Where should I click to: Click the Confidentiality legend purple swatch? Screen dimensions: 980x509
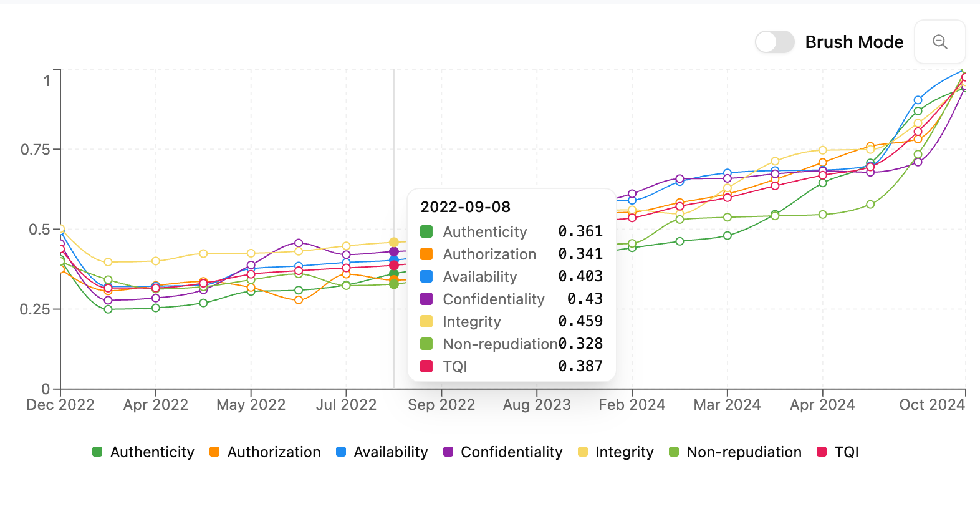click(x=448, y=452)
